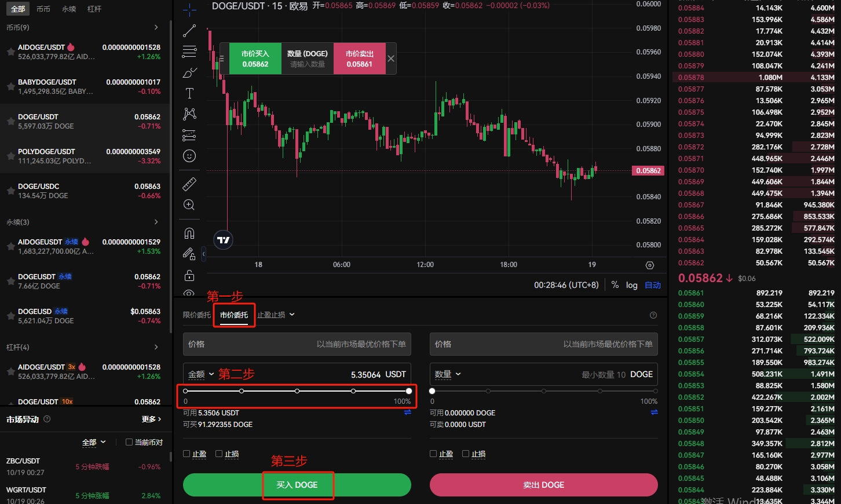Screen dimensions: 841x504
Task: Click the 00:28:46 (UTC+8) timezone button
Action: point(566,285)
